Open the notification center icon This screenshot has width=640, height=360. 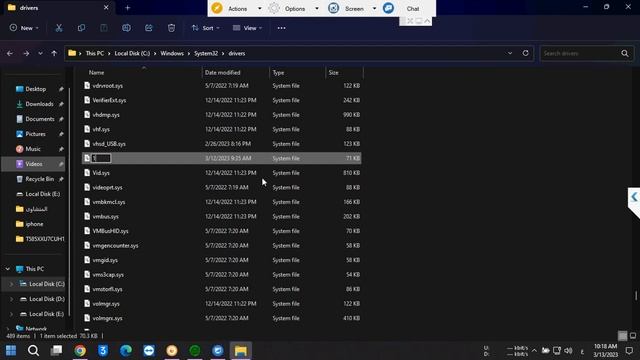(x=629, y=351)
